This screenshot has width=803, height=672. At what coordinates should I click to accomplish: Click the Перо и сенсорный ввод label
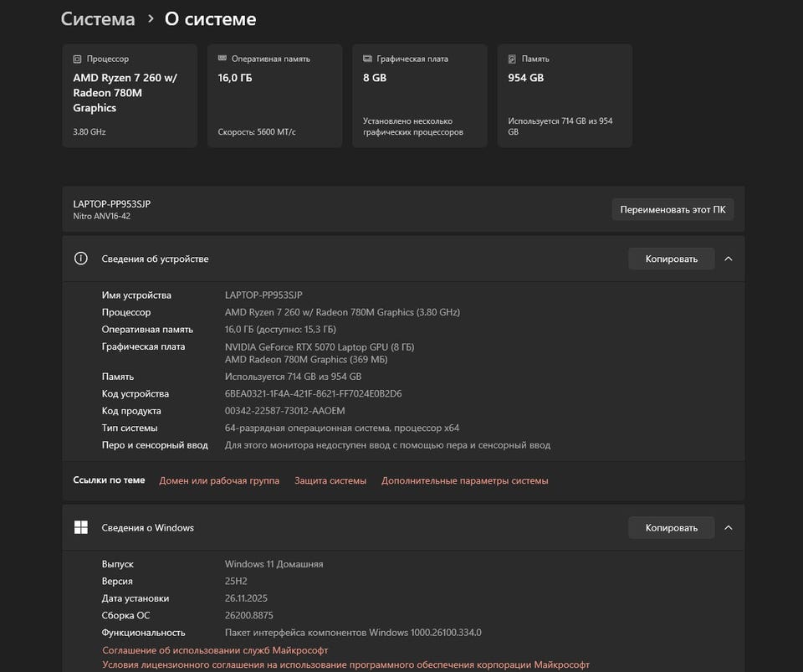[x=155, y=445]
